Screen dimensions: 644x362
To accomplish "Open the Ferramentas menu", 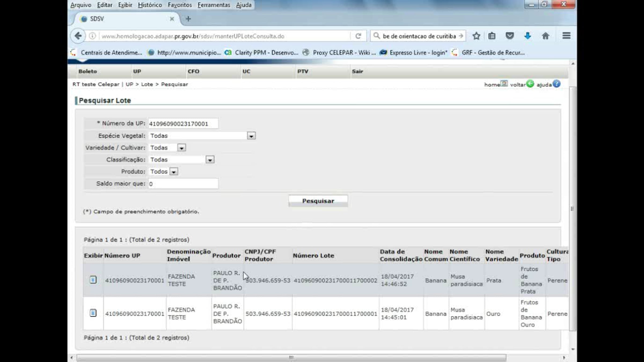I will pos(214,5).
